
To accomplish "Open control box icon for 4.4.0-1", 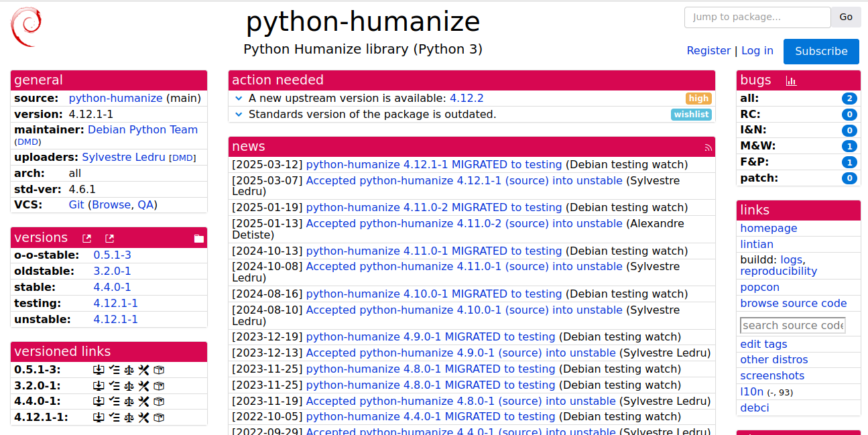I will (x=159, y=401).
